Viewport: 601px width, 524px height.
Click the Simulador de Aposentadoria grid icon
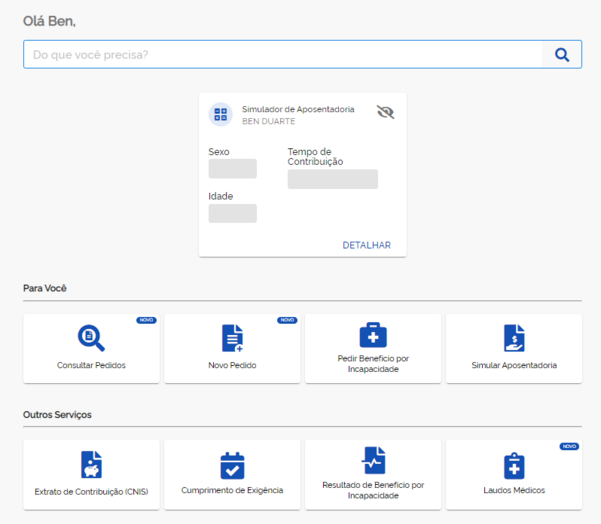pyautogui.click(x=220, y=114)
